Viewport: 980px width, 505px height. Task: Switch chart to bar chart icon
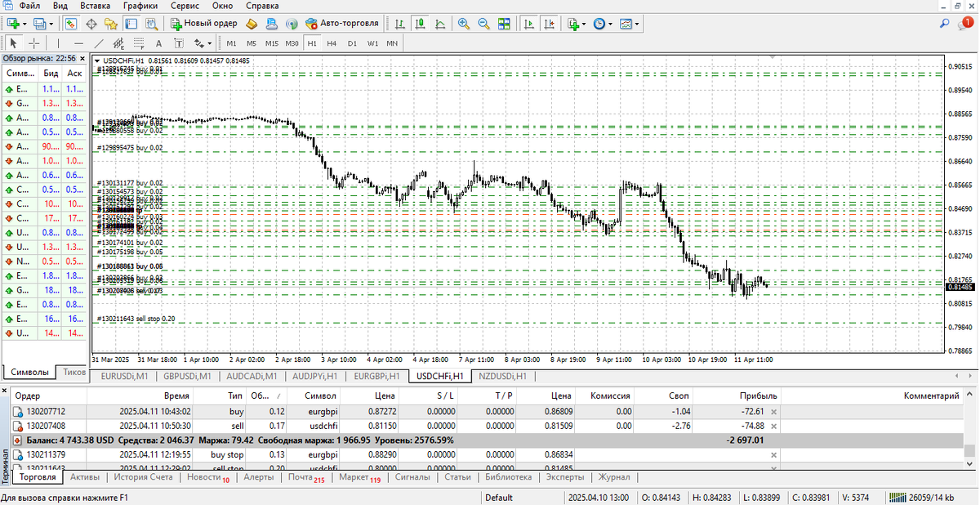(x=399, y=24)
